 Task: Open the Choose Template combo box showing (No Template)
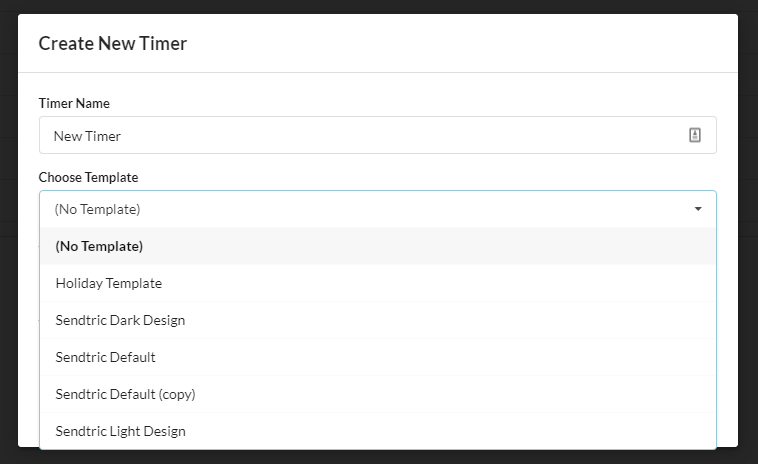(360, 209)
